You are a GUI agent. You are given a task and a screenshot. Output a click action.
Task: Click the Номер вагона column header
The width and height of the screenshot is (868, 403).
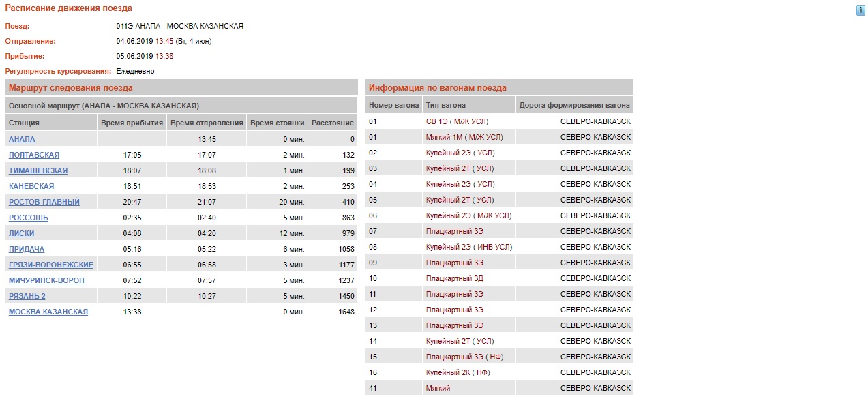[393, 105]
